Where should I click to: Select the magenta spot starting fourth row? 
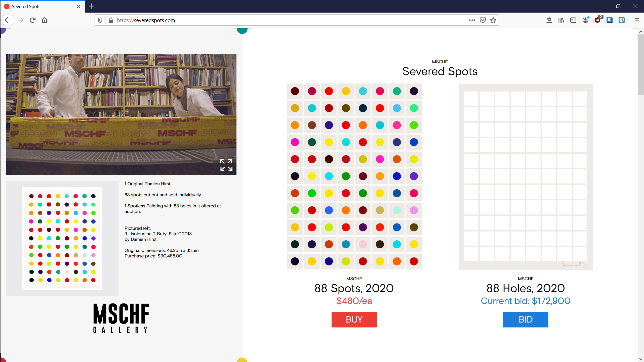295,142
